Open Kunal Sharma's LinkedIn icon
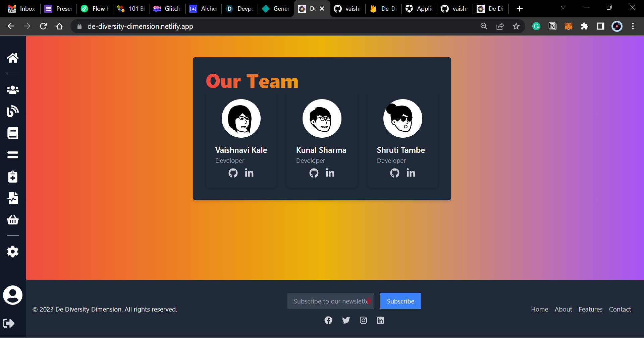 (330, 173)
